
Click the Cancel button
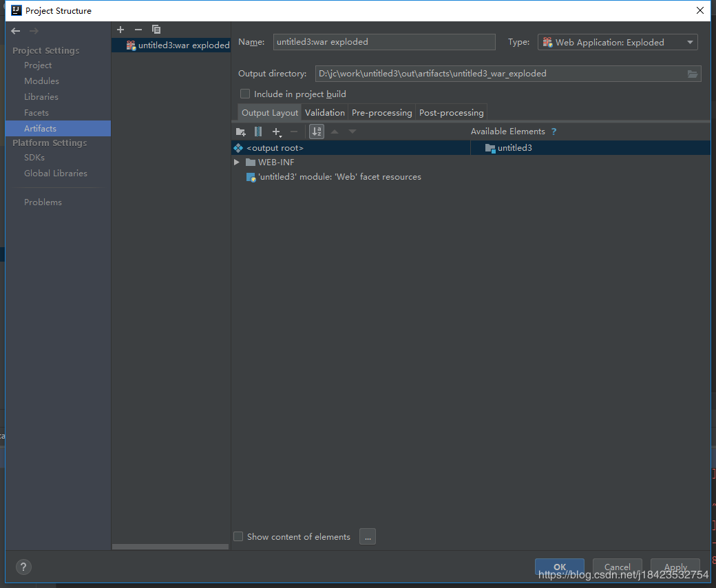tap(617, 567)
